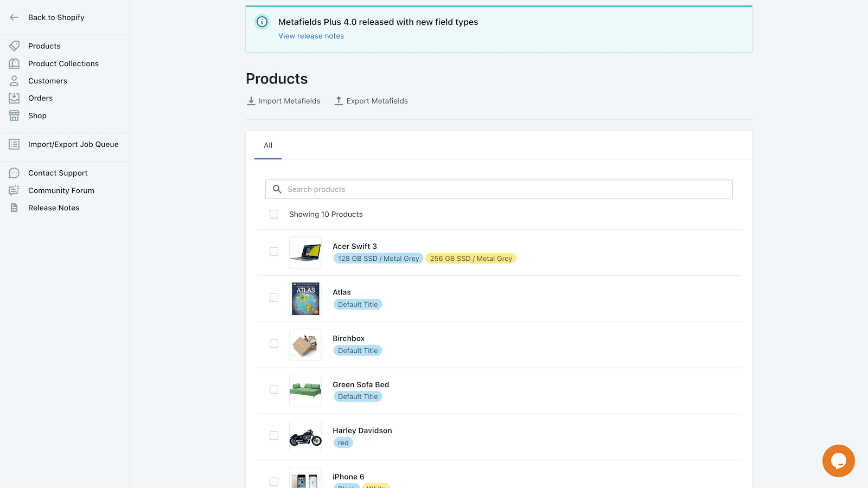
Task: Open Orders using the inbox icon
Action: (x=14, y=98)
